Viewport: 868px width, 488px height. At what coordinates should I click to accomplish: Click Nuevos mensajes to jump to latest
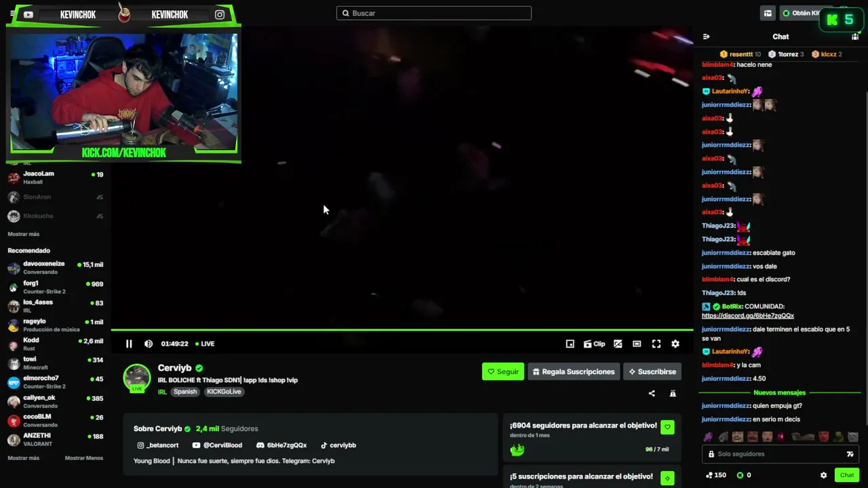click(x=779, y=392)
